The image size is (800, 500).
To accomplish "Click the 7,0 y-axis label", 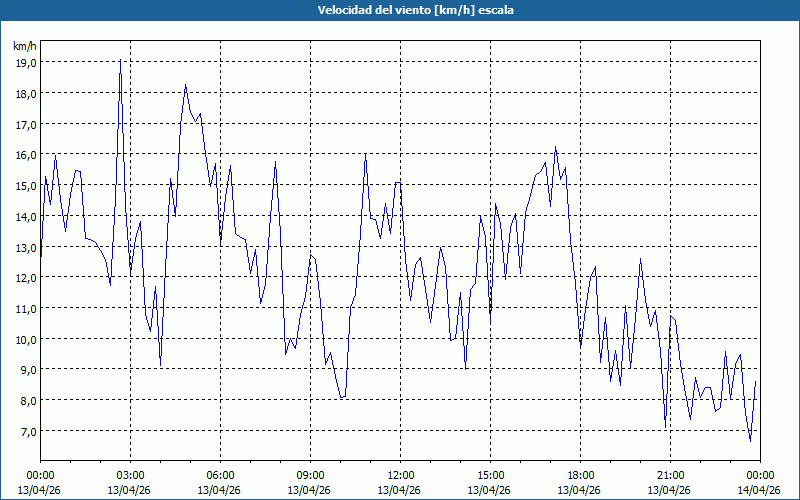I will click(x=25, y=431).
